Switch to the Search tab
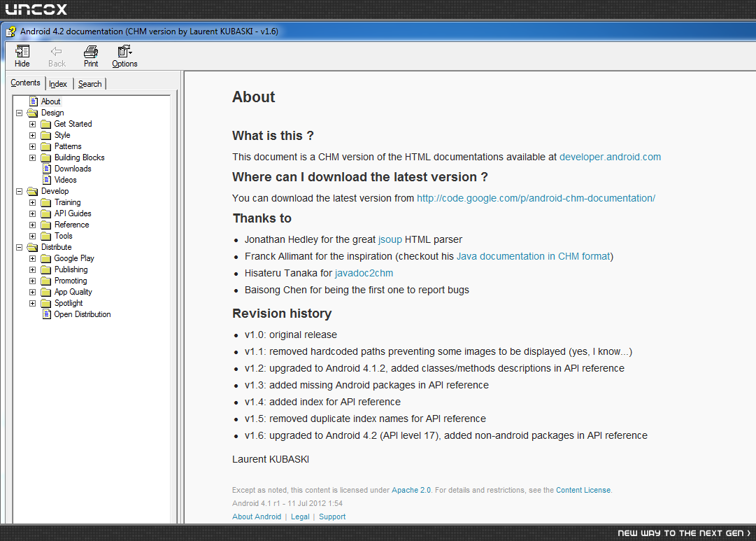Image resolution: width=756 pixels, height=541 pixels. (x=90, y=84)
